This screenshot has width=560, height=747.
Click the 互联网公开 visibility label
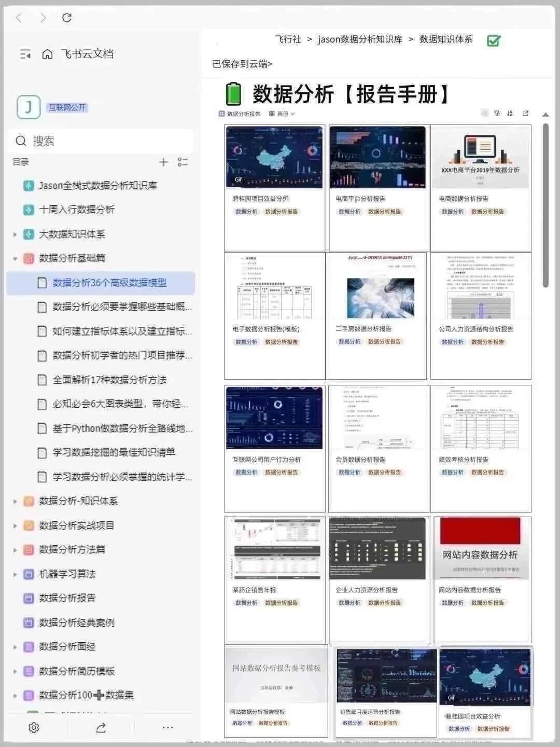[x=68, y=106]
